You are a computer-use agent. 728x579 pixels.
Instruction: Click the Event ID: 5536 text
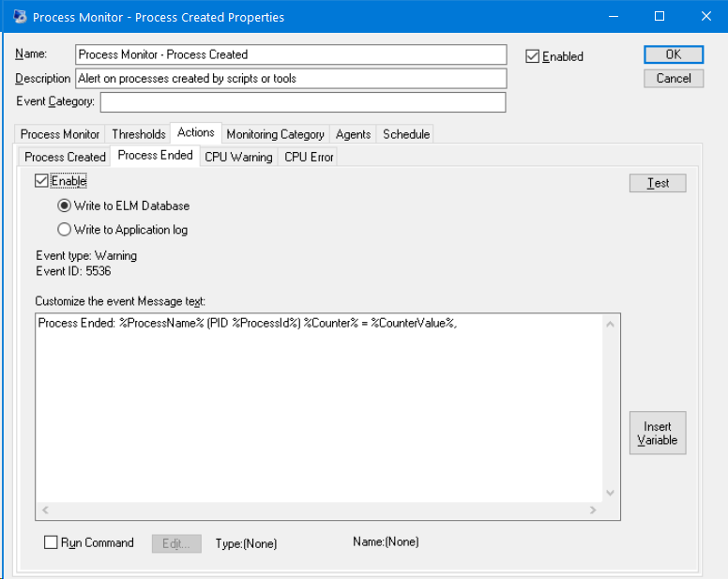tap(73, 271)
